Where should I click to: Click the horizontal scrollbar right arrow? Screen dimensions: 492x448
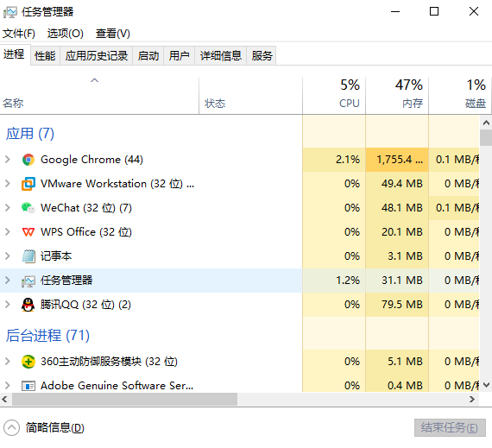(472, 400)
